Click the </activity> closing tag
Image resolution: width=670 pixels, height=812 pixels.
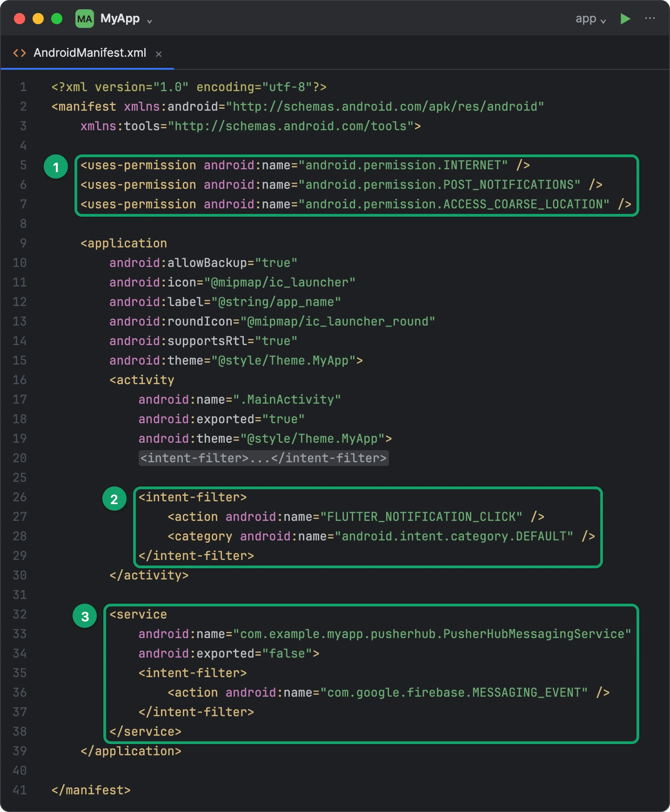[x=149, y=575]
